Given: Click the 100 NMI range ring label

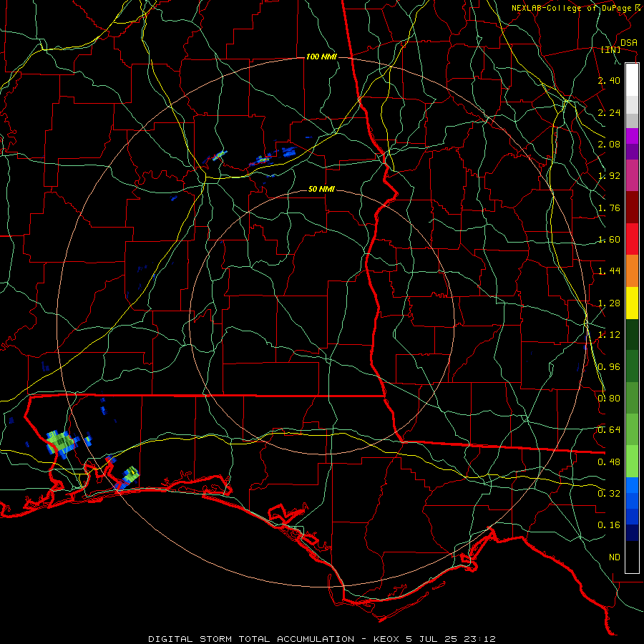Looking at the screenshot, I should pos(321,57).
